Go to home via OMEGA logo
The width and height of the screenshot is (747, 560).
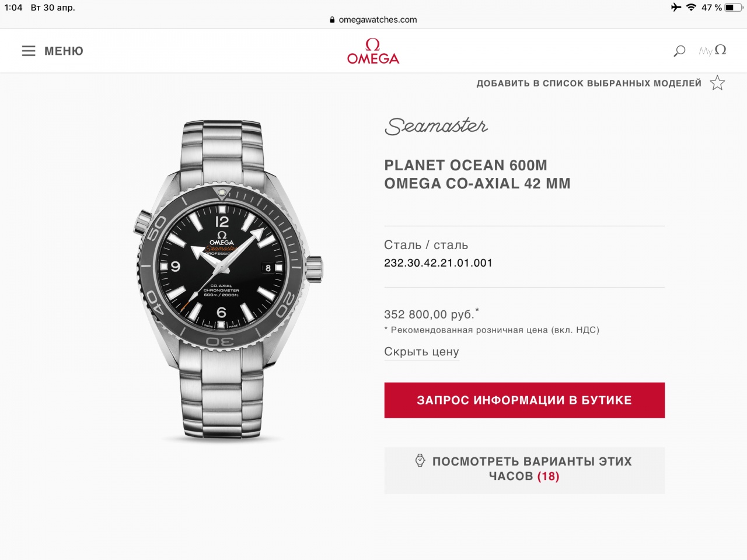click(x=373, y=51)
